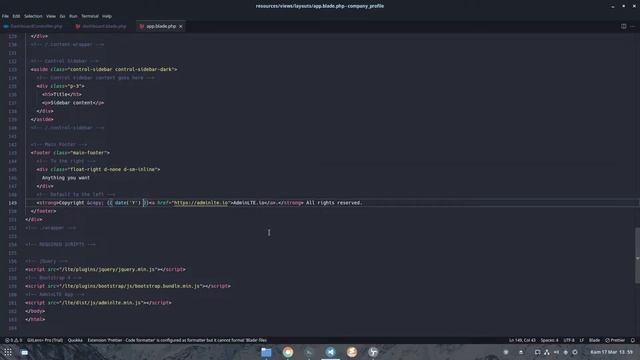Viewport: 640px width, 360px height.
Task: Launch Chrome from the dock
Action: click(288, 352)
